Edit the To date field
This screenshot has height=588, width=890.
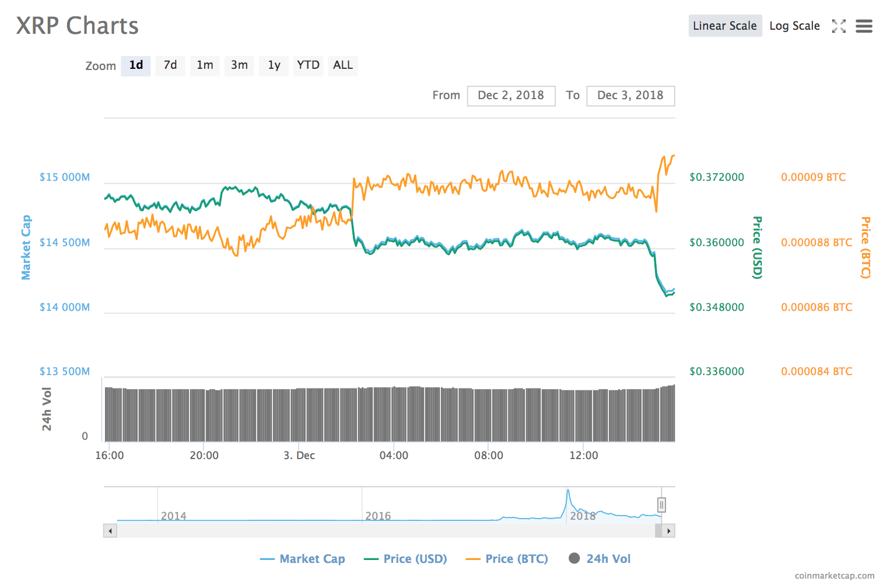point(630,96)
